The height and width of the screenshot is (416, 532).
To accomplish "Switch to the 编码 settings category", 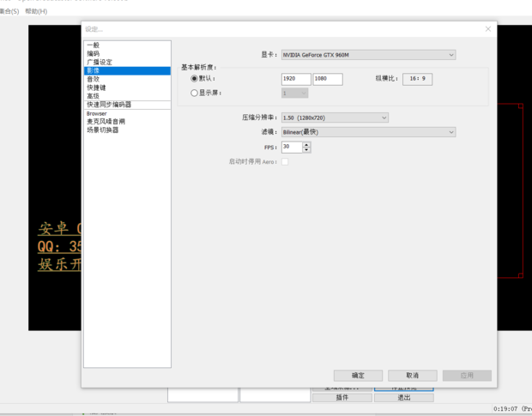I will point(94,54).
